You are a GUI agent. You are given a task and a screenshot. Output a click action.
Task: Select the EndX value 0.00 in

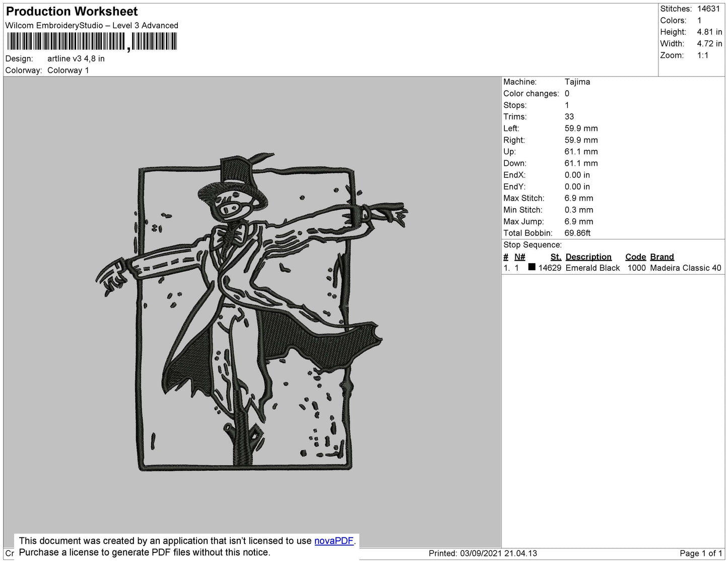click(577, 175)
